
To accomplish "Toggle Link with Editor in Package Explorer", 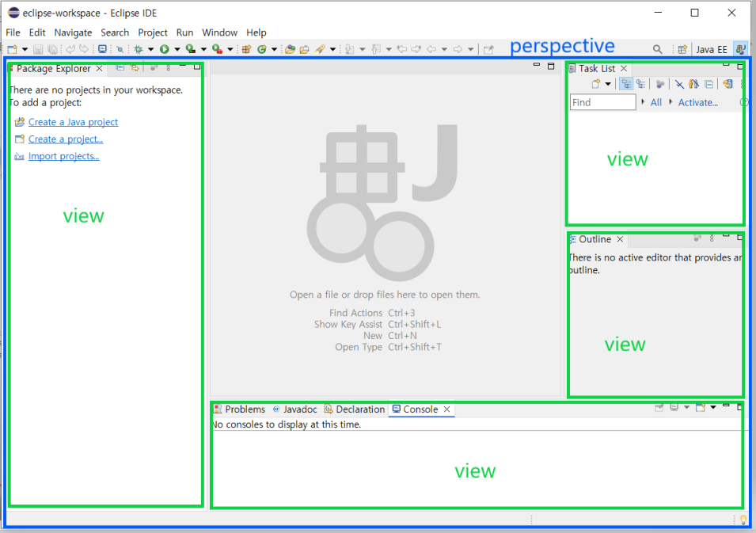I will (x=135, y=68).
